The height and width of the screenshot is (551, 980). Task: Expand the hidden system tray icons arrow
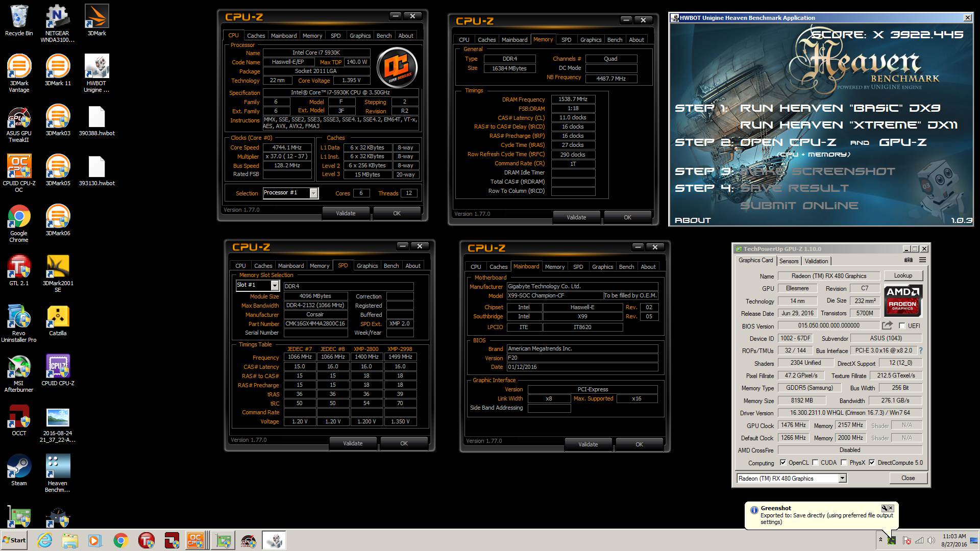pyautogui.click(x=880, y=539)
